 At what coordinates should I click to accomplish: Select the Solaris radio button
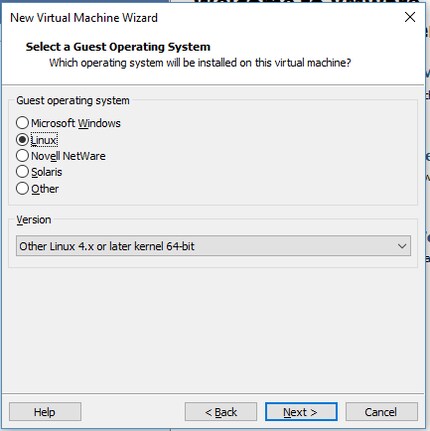point(22,172)
